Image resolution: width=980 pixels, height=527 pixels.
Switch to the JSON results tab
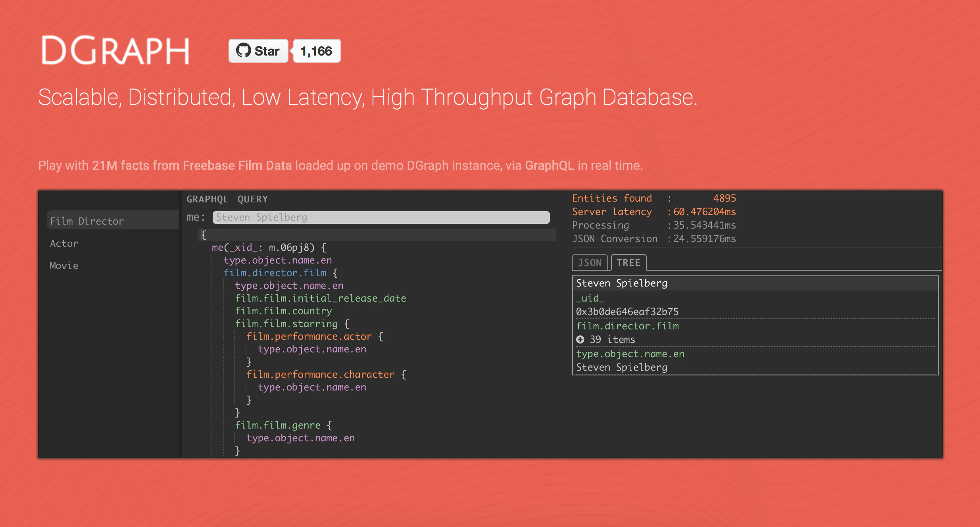coord(590,262)
